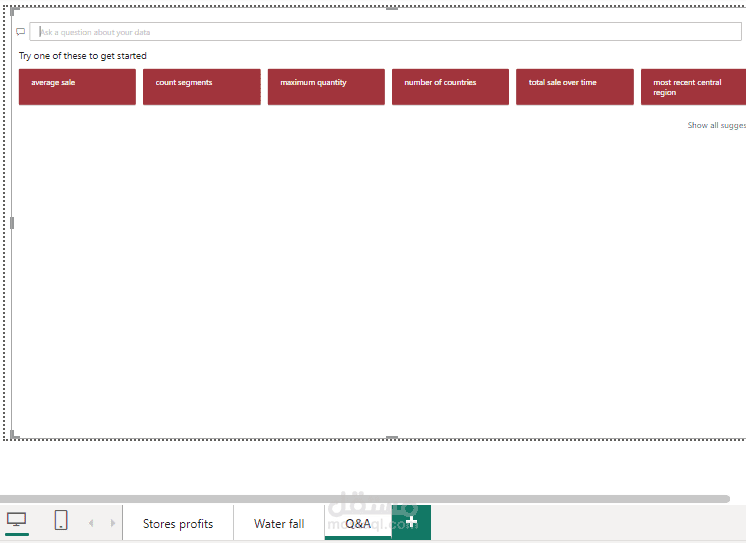Grab the visual's left middle resize handle

[x=12, y=223]
